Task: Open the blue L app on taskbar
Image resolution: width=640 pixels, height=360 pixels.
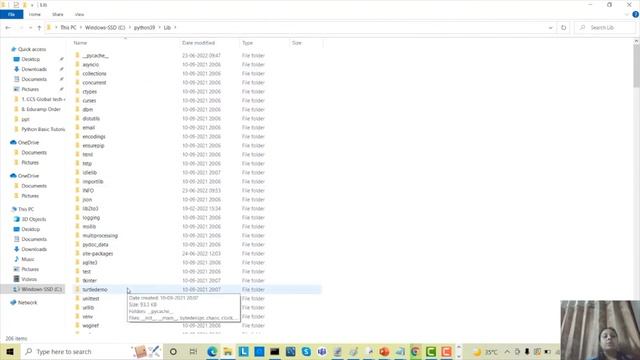Action: click(x=243, y=351)
